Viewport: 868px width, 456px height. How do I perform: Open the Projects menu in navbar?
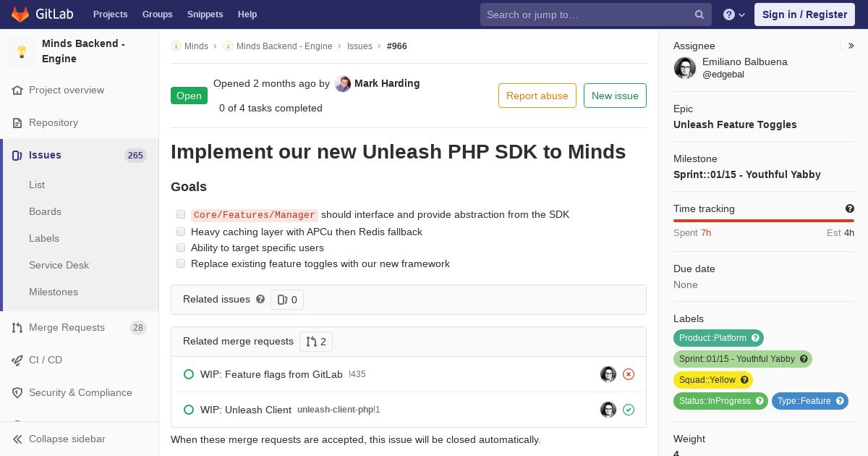click(110, 14)
